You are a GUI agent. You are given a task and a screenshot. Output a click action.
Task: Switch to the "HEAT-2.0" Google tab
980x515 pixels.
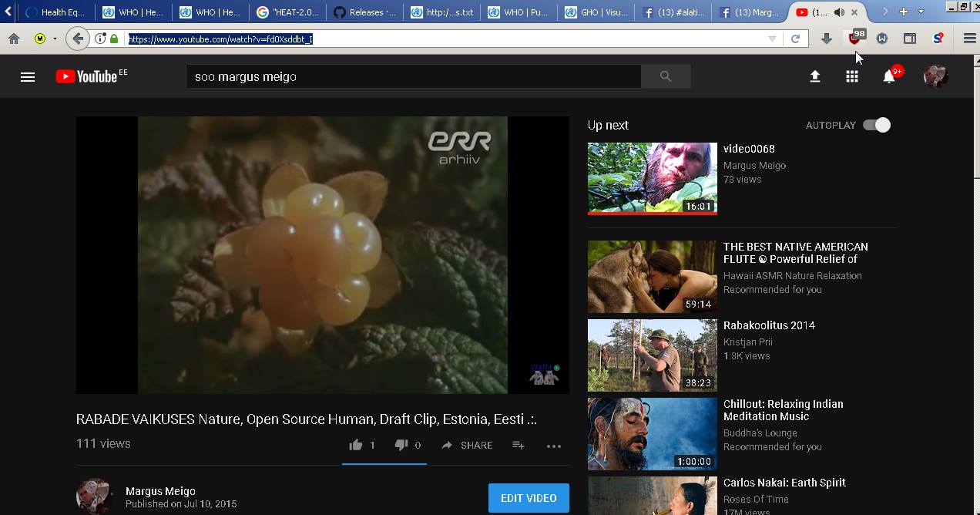point(287,12)
